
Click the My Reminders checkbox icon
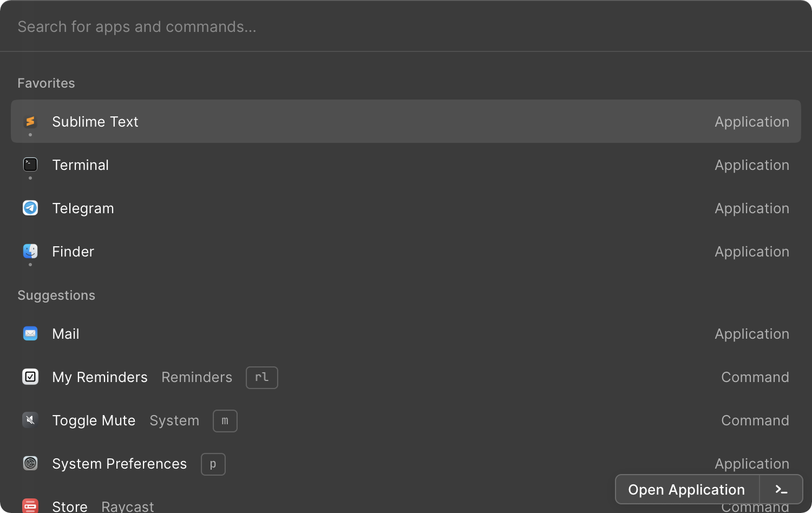(30, 377)
